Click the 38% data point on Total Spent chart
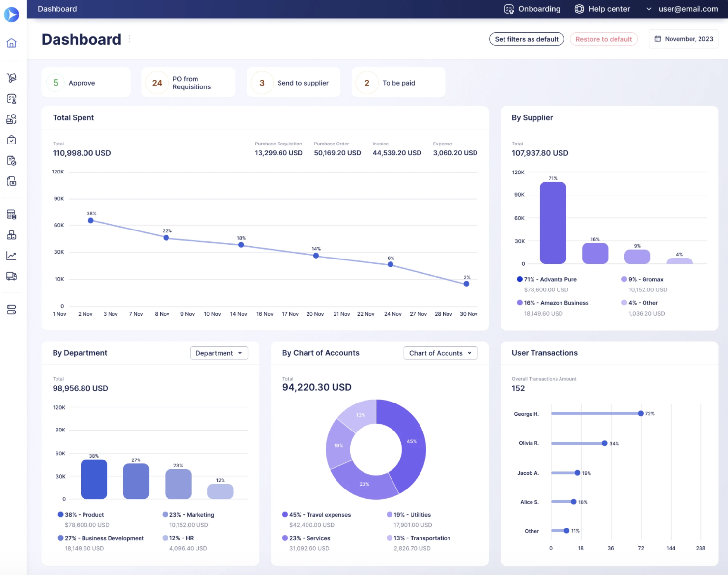The width and height of the screenshot is (728, 575). tap(91, 220)
